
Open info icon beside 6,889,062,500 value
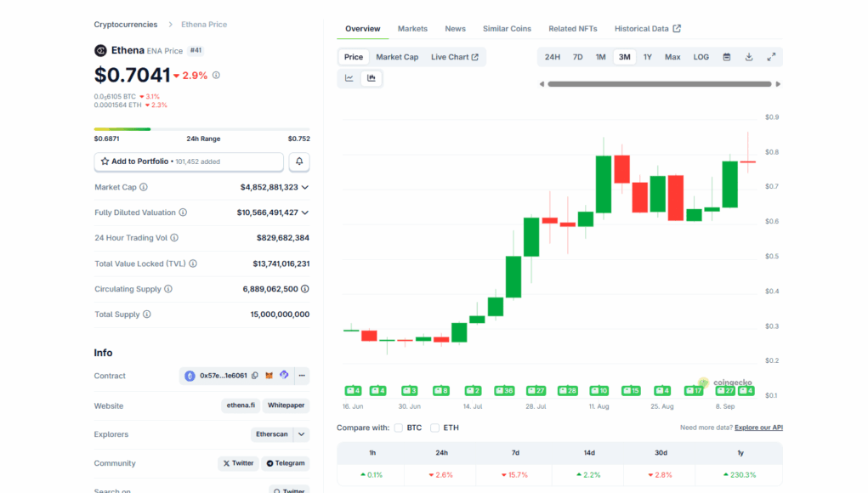tap(305, 289)
